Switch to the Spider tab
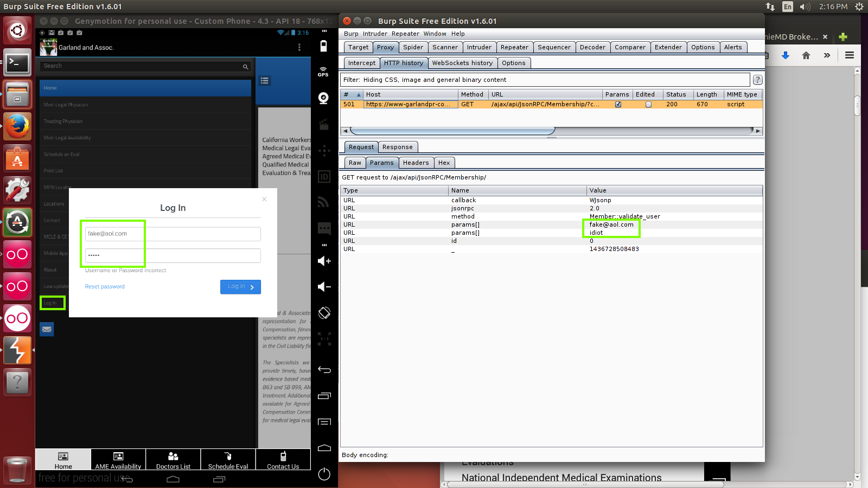This screenshot has height=488, width=868. [413, 47]
